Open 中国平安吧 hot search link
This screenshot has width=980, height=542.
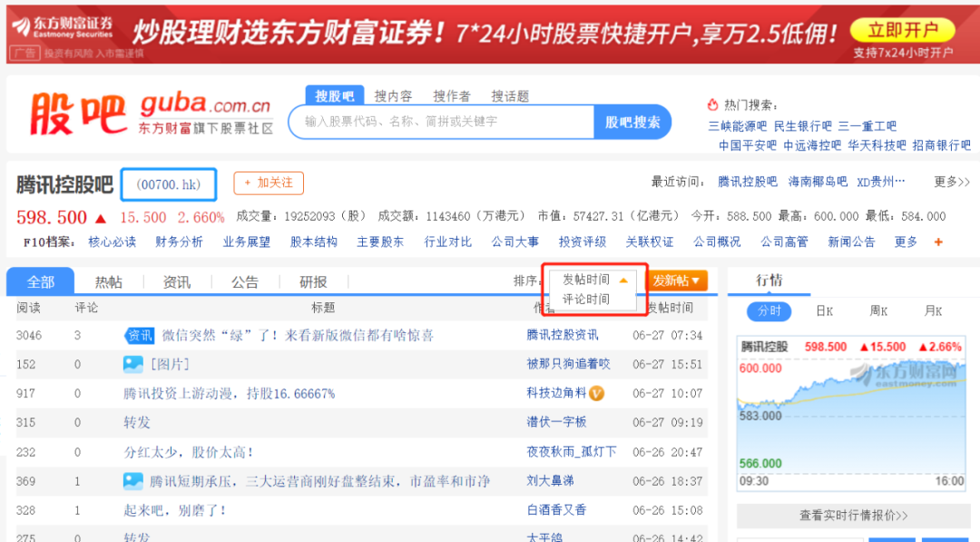coord(748,145)
